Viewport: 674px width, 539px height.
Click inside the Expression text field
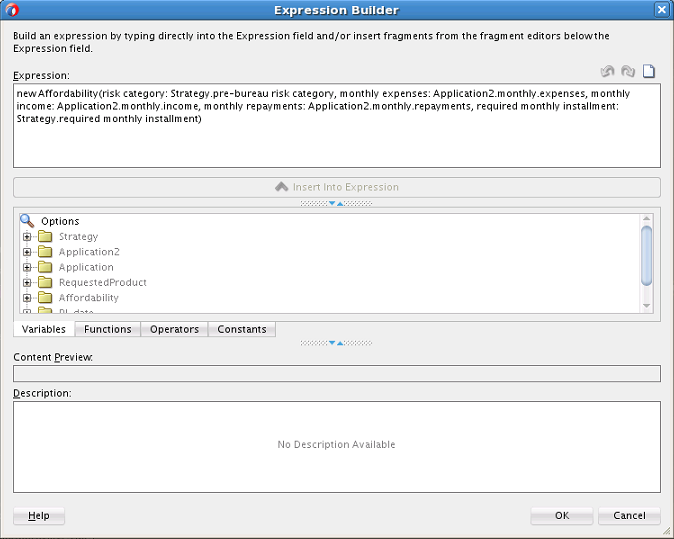coord(337,126)
